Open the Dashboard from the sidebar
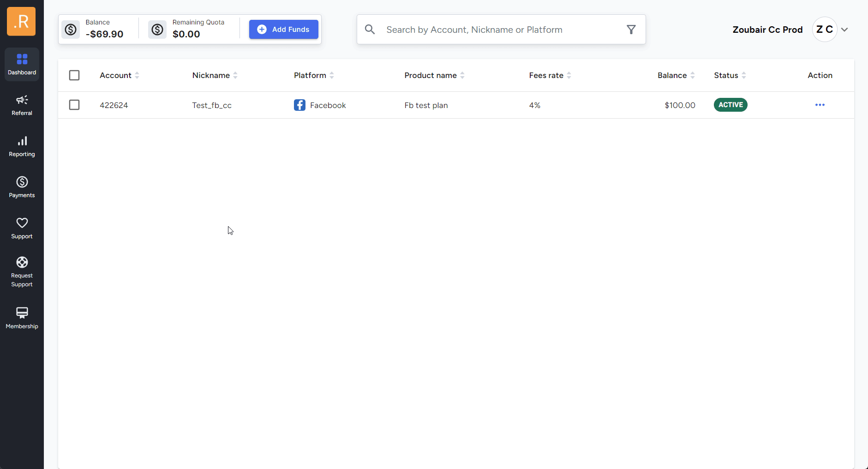Viewport: 868px width, 469px height. [22, 64]
